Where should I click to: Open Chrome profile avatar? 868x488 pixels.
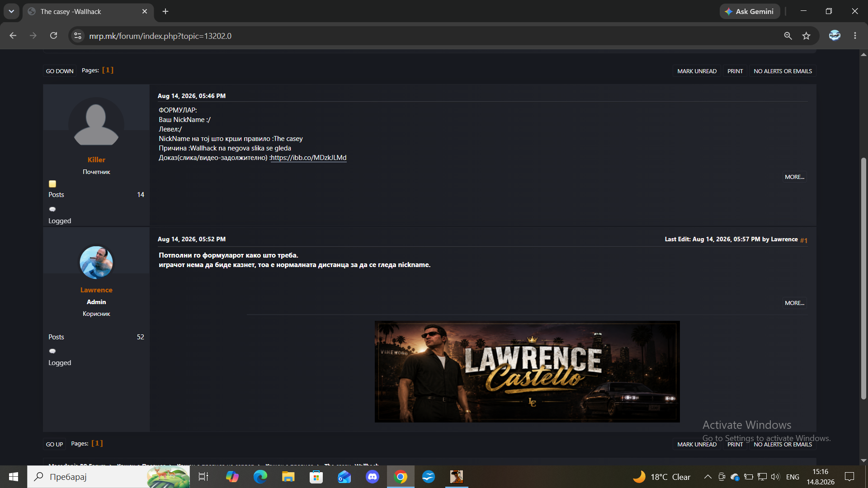[x=835, y=36]
